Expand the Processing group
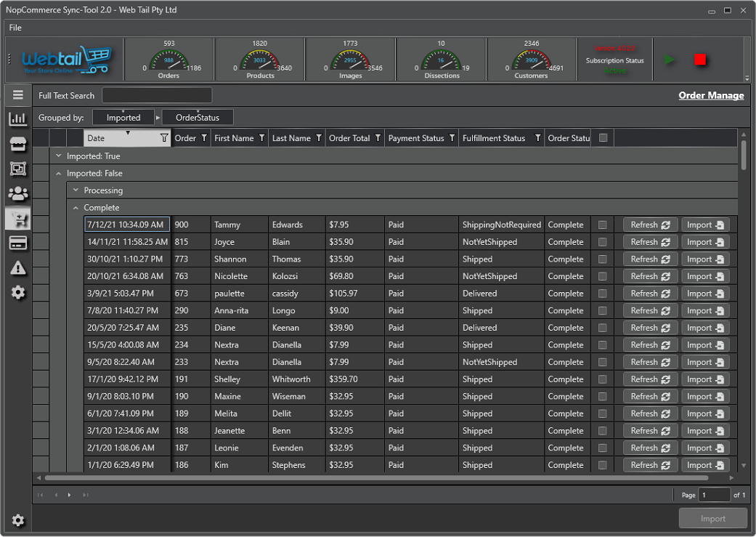Screen dimensions: 756x537 coord(76,190)
